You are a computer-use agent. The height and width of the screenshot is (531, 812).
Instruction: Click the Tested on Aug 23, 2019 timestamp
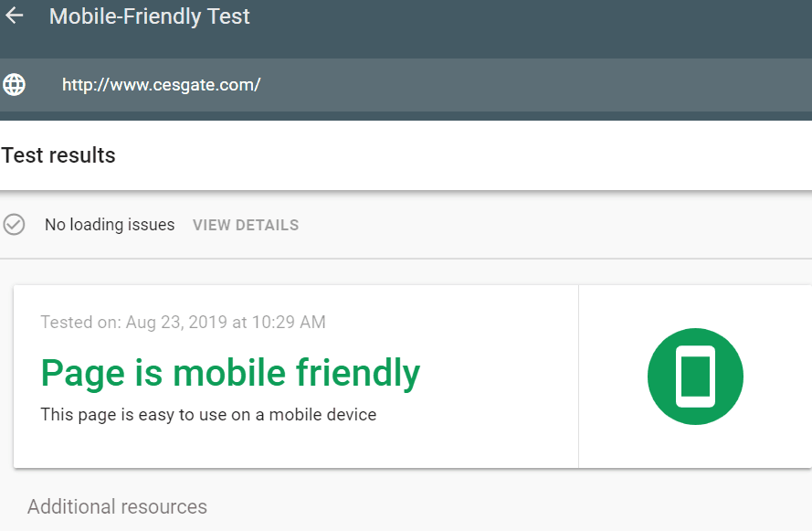click(184, 323)
